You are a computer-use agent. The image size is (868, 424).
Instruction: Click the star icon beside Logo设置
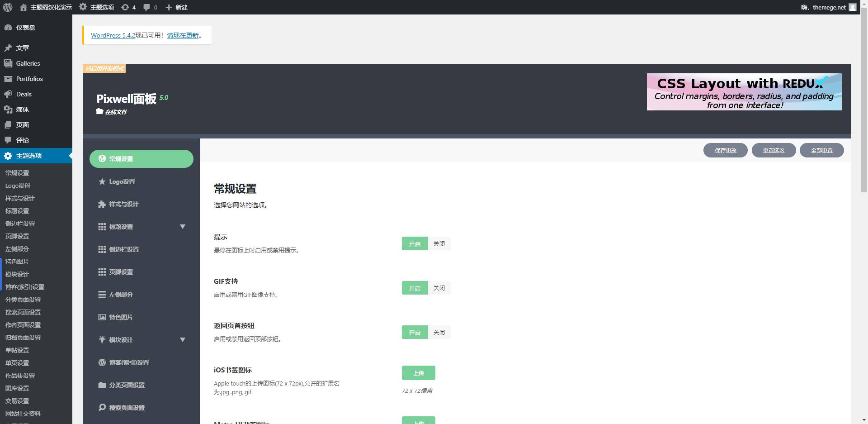(x=102, y=181)
